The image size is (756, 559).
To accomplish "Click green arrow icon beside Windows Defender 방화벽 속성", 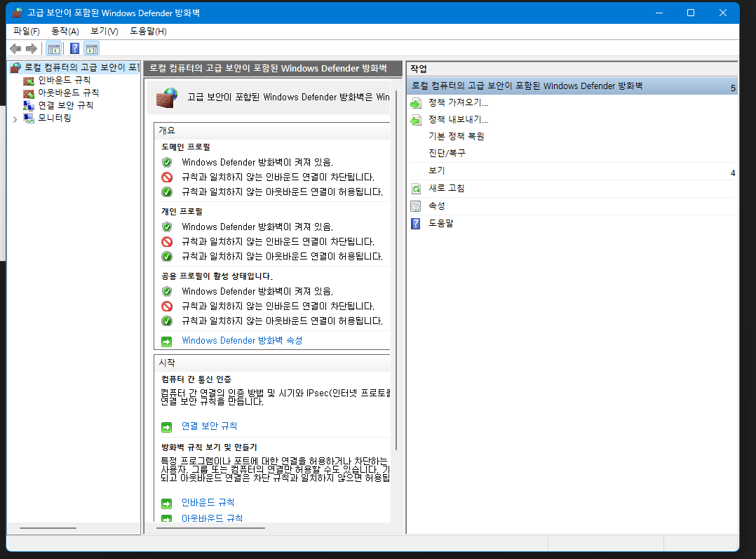I will pos(167,342).
